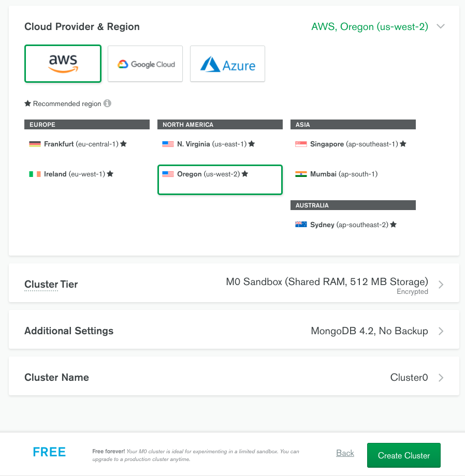Image resolution: width=465 pixels, height=476 pixels.
Task: Click the Recommended region info icon
Action: 107,103
